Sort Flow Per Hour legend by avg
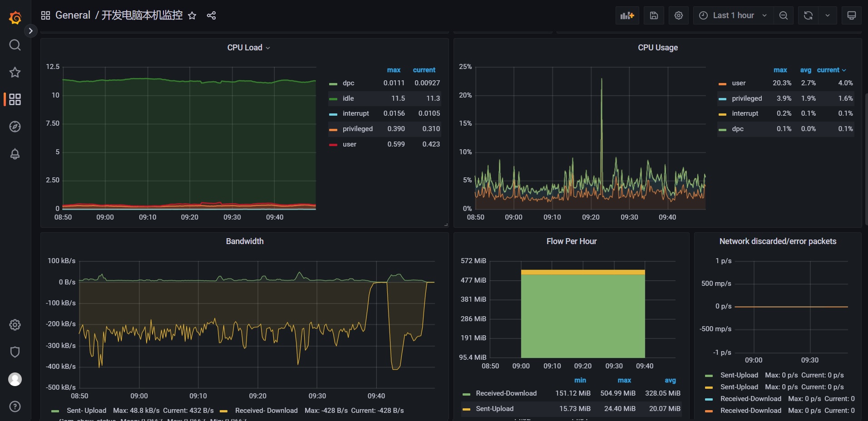Screen dimensions: 868x421 coord(670,380)
